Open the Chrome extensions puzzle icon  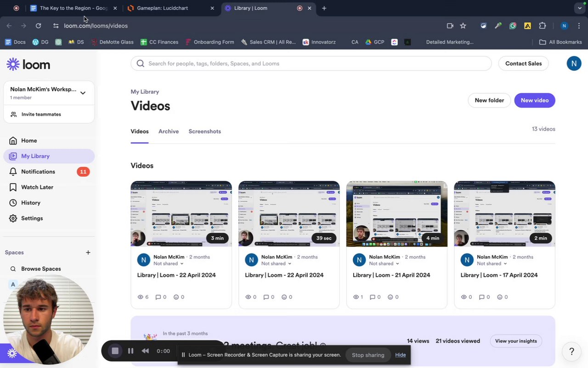[x=543, y=26]
